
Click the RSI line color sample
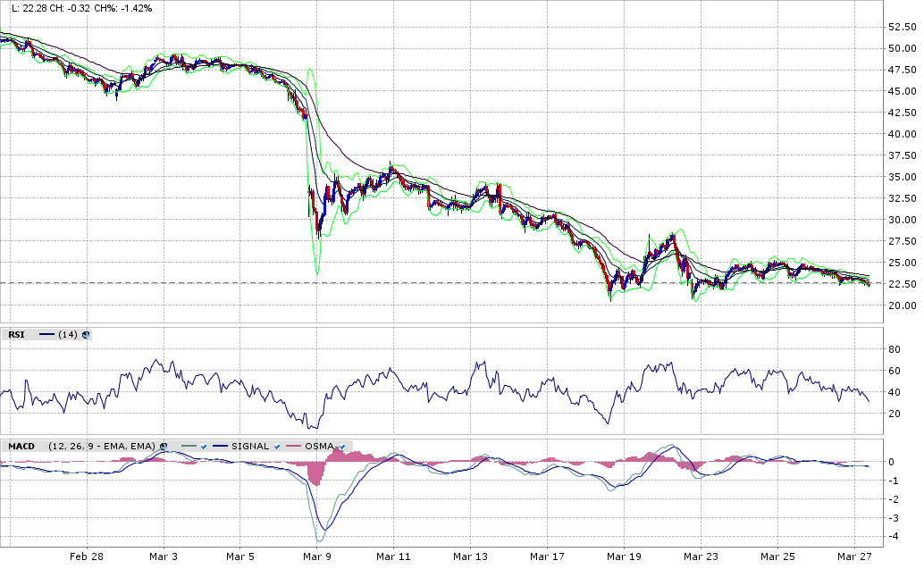(46, 335)
